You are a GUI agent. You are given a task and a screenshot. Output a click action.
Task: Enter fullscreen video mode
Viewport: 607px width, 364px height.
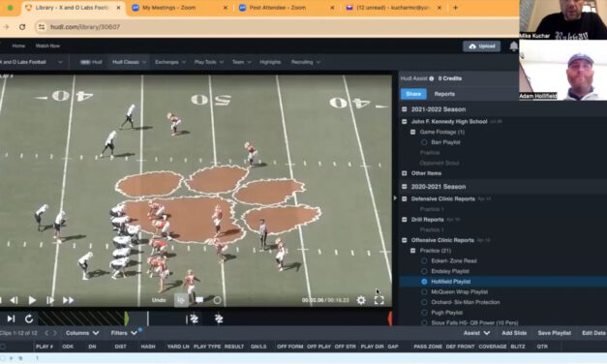point(379,300)
